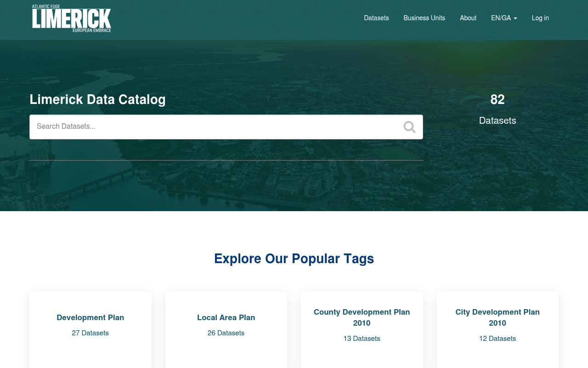Open County Development Plan 2010 tag
The height and width of the screenshot is (368, 588).
pyautogui.click(x=362, y=317)
